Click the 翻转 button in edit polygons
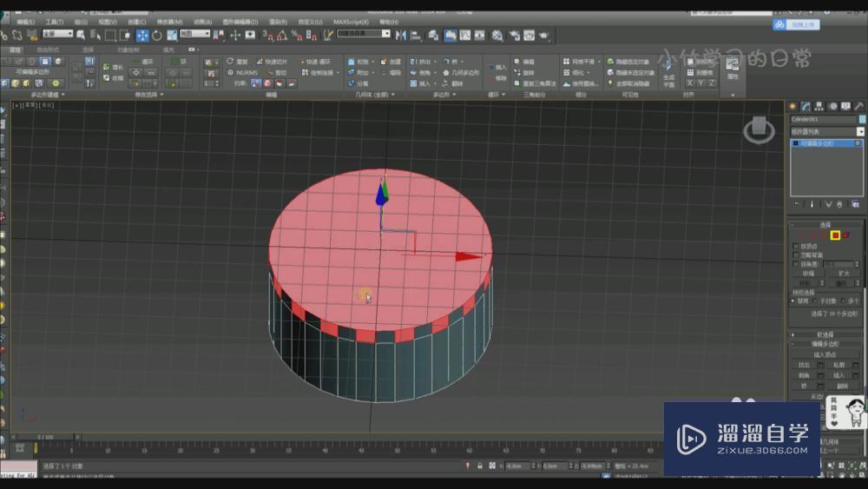 843,386
